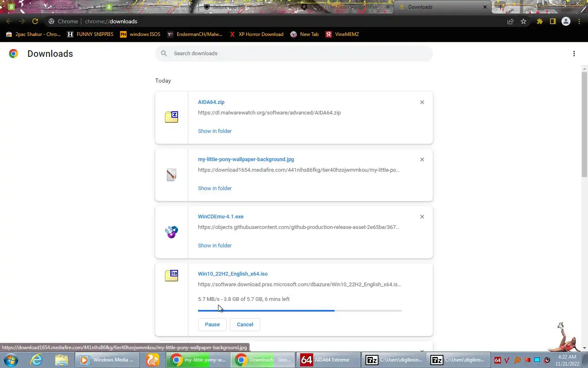The width and height of the screenshot is (588, 368).
Task: Open the Extensions puzzle-piece menu
Action: pos(540,21)
